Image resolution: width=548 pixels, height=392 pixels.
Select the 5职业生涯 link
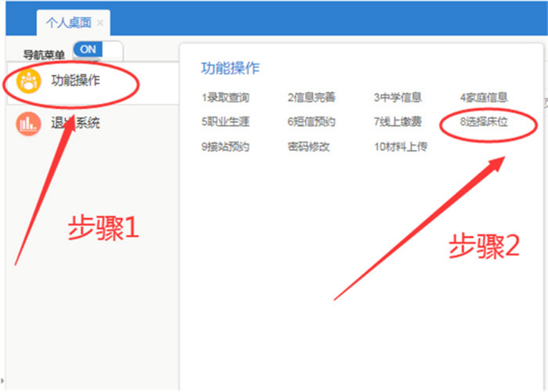pos(225,122)
